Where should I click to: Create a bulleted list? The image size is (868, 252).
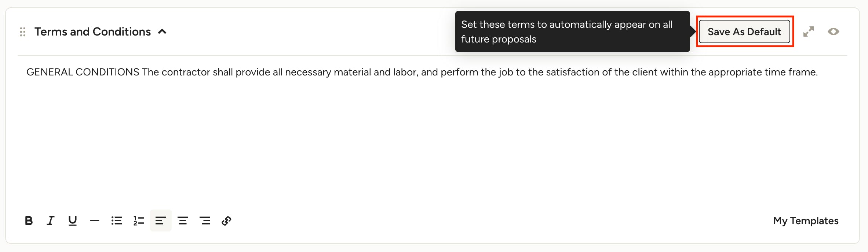(x=117, y=220)
